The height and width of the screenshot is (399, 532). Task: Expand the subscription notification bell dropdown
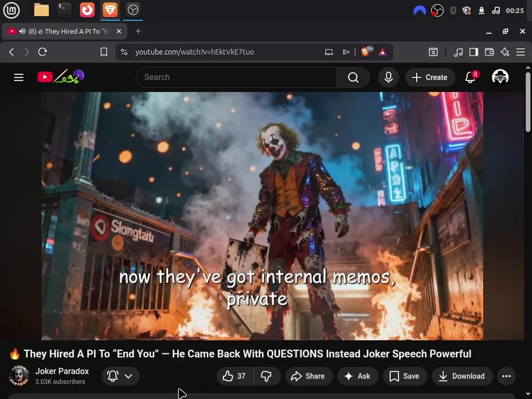(x=120, y=376)
